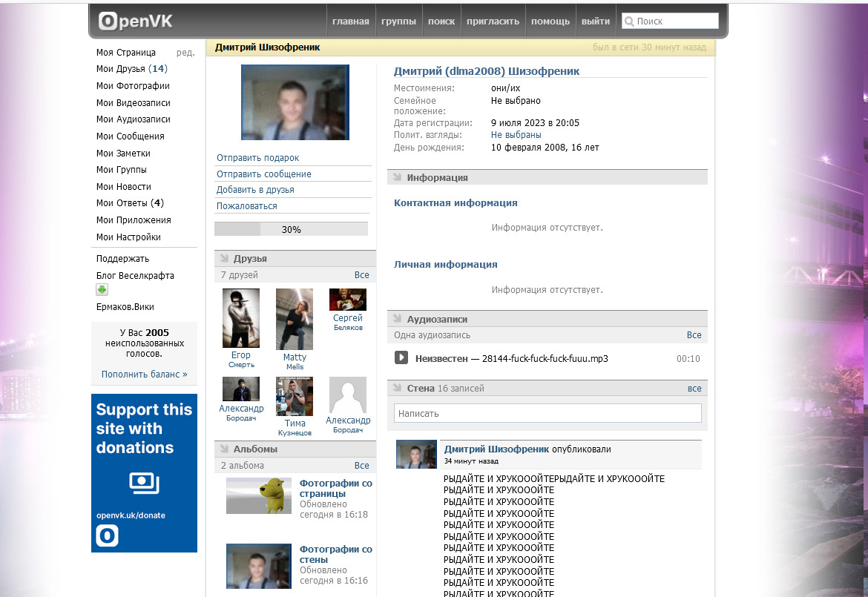
Task: Play the 28144-fuck-fuck-fuck-fuuu.mp3 audio track
Action: [401, 358]
